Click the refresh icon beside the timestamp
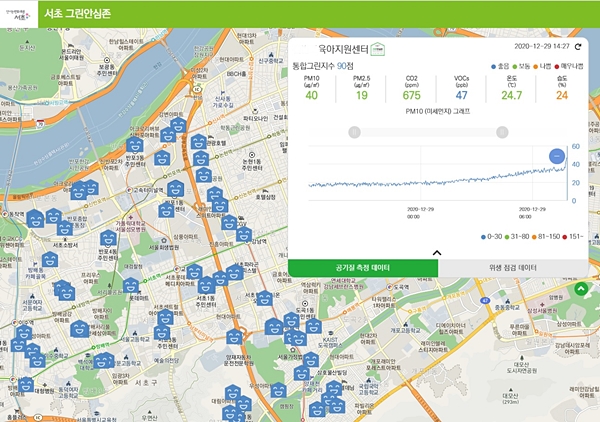The image size is (600, 422). (578, 47)
